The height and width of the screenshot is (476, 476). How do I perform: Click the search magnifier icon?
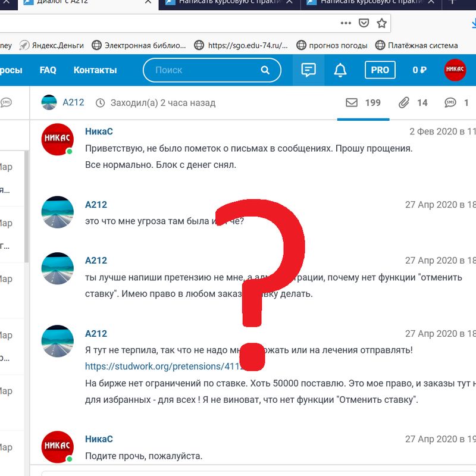265,70
